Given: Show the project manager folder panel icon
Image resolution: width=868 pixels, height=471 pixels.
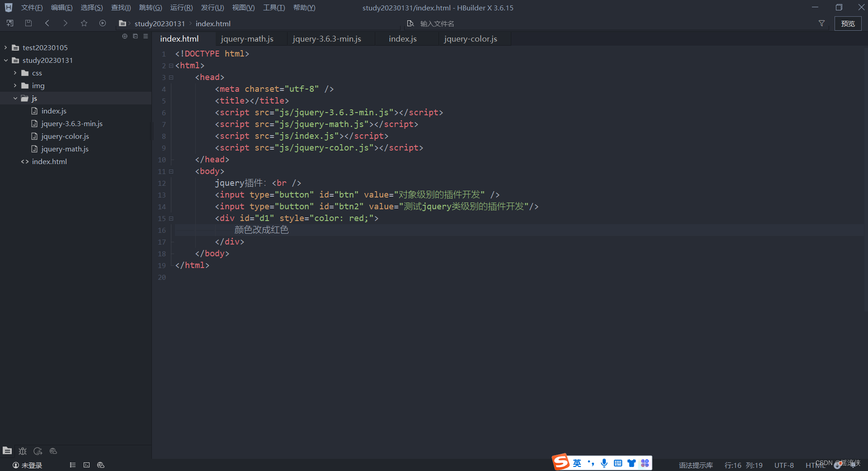Looking at the screenshot, I should coord(7,451).
